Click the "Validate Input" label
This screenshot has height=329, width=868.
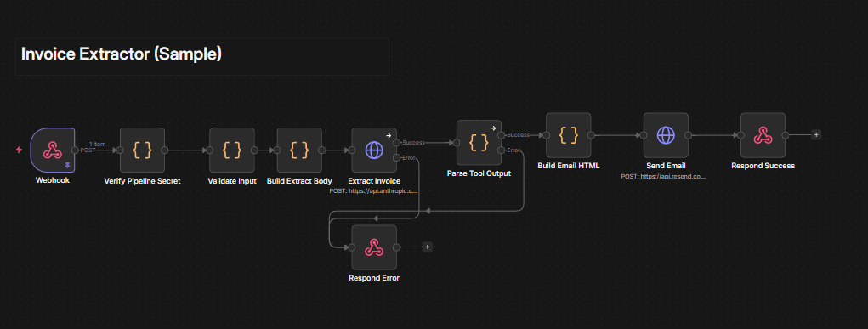point(232,180)
